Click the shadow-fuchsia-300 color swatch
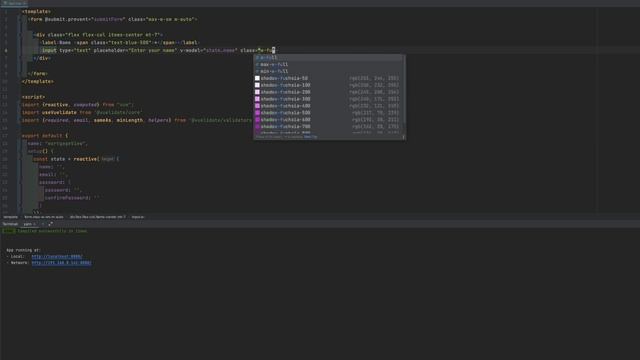This screenshot has width=640, height=360. 257,99
